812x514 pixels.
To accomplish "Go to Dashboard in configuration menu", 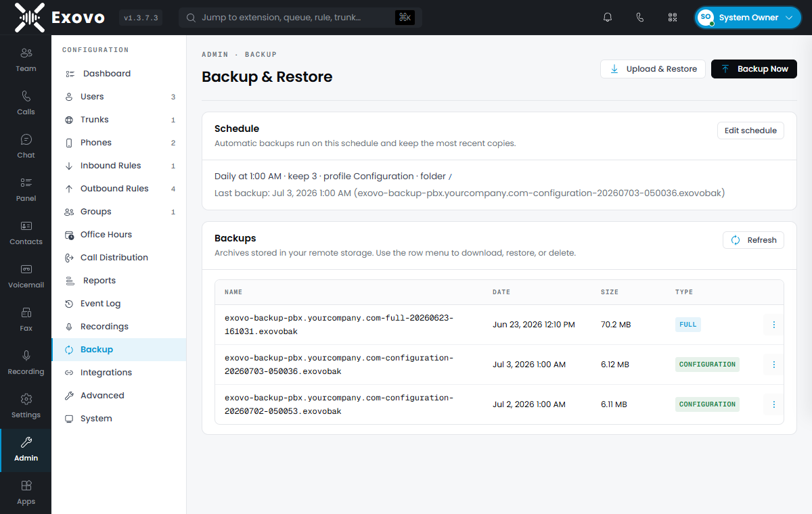I will point(118,74).
